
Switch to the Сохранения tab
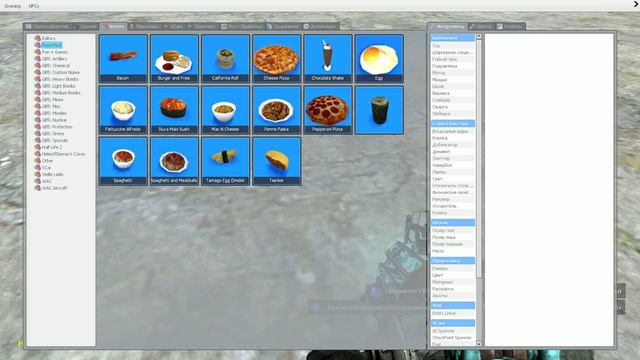(283, 27)
